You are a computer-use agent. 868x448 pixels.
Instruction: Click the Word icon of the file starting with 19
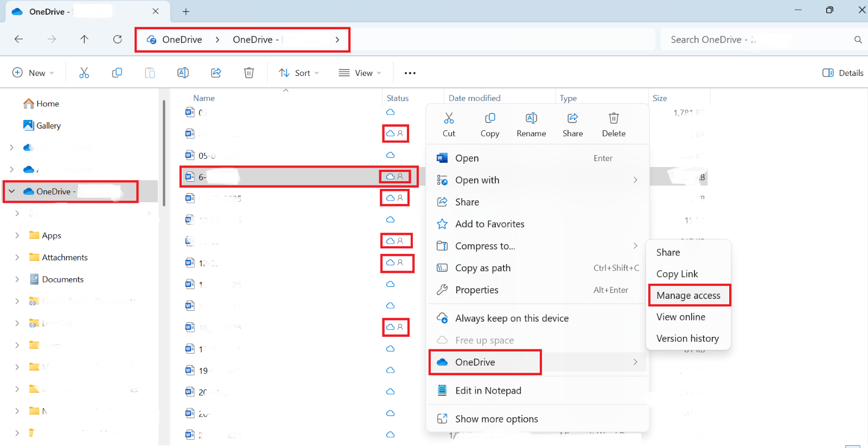tap(190, 370)
